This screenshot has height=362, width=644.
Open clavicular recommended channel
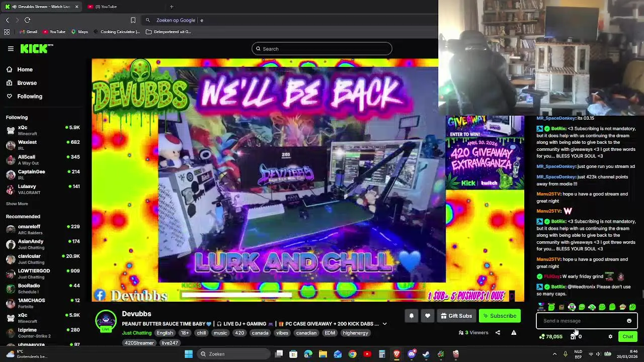(x=43, y=259)
